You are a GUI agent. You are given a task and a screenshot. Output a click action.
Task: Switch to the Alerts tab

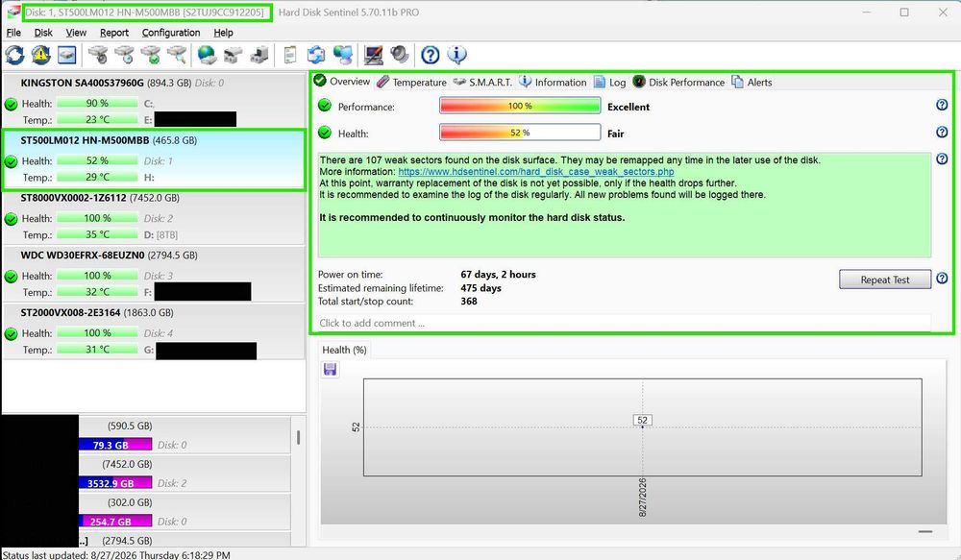(752, 82)
